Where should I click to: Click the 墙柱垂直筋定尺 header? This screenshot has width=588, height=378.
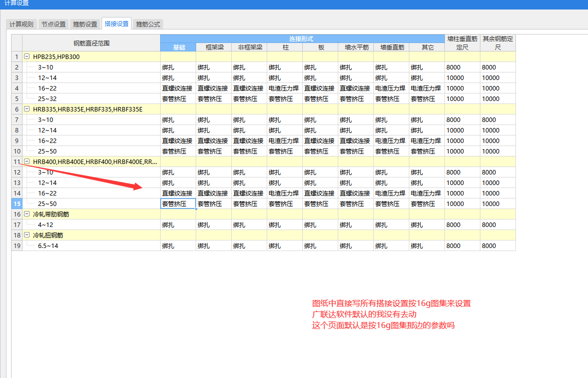(x=462, y=43)
